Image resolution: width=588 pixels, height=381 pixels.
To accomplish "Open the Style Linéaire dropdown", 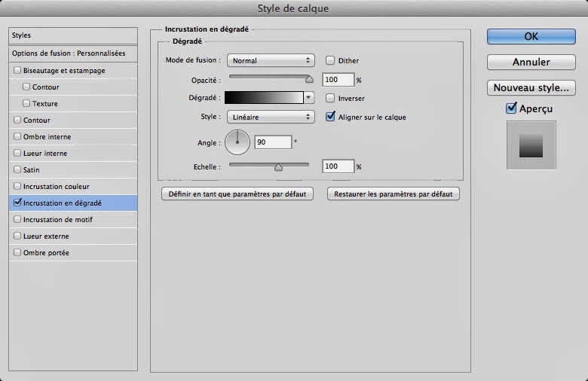I will tap(271, 117).
